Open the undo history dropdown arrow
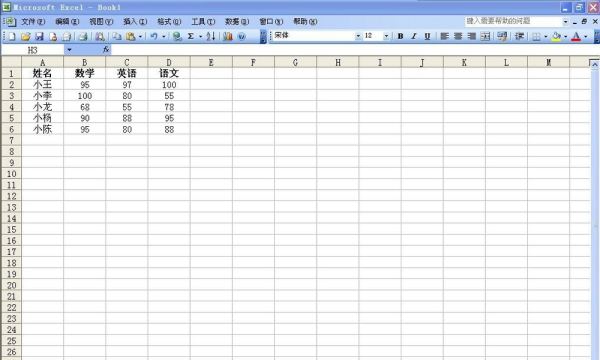The width and height of the screenshot is (600, 360). click(163, 36)
